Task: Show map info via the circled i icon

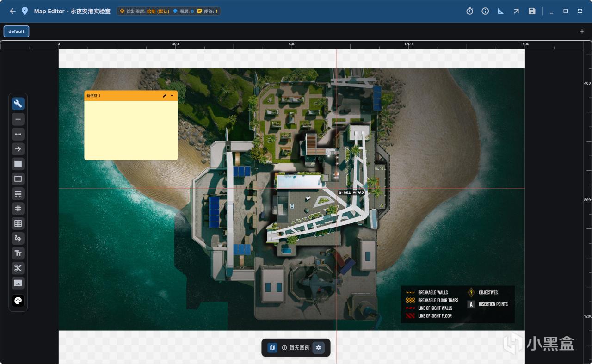Action: coord(485,11)
